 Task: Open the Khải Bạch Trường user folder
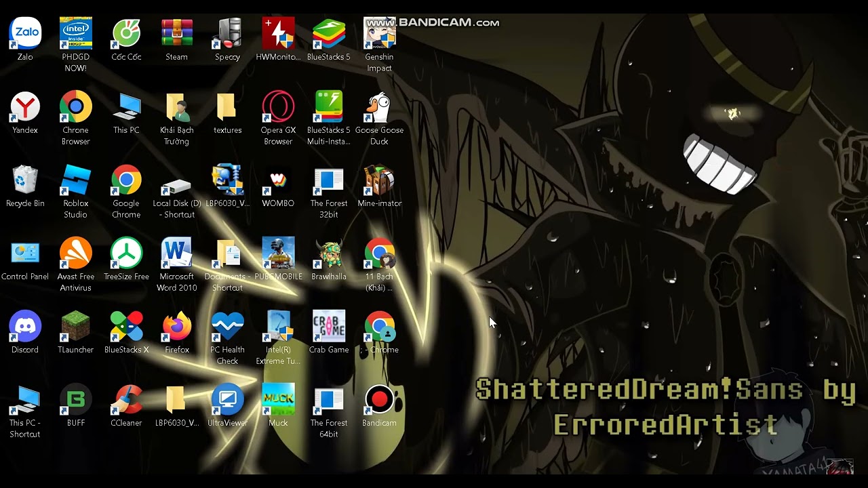(x=176, y=106)
